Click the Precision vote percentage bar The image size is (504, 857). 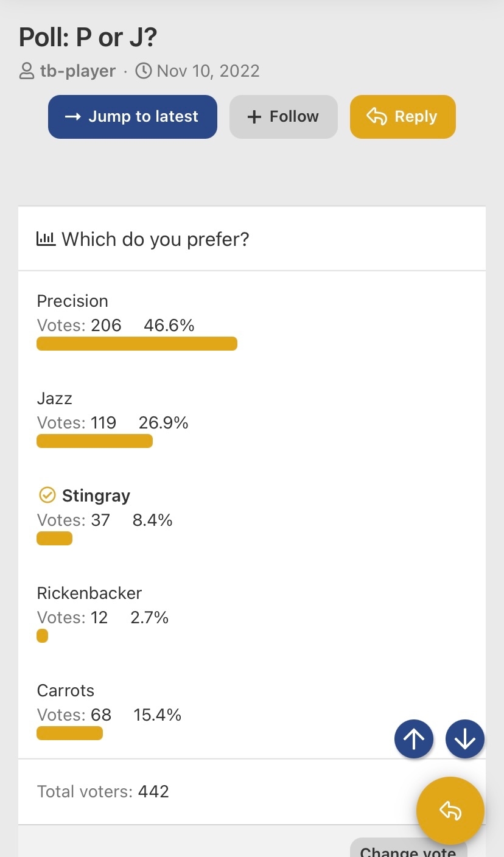tap(137, 343)
